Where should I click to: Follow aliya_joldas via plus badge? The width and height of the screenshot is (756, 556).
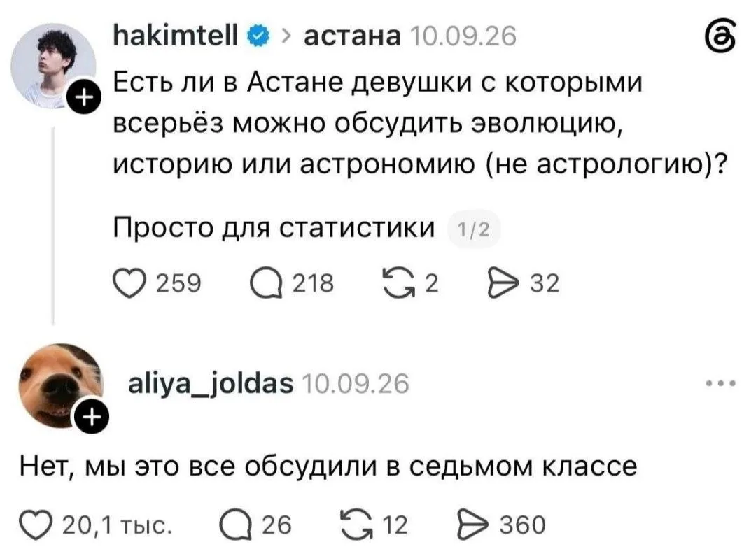pos(92,416)
